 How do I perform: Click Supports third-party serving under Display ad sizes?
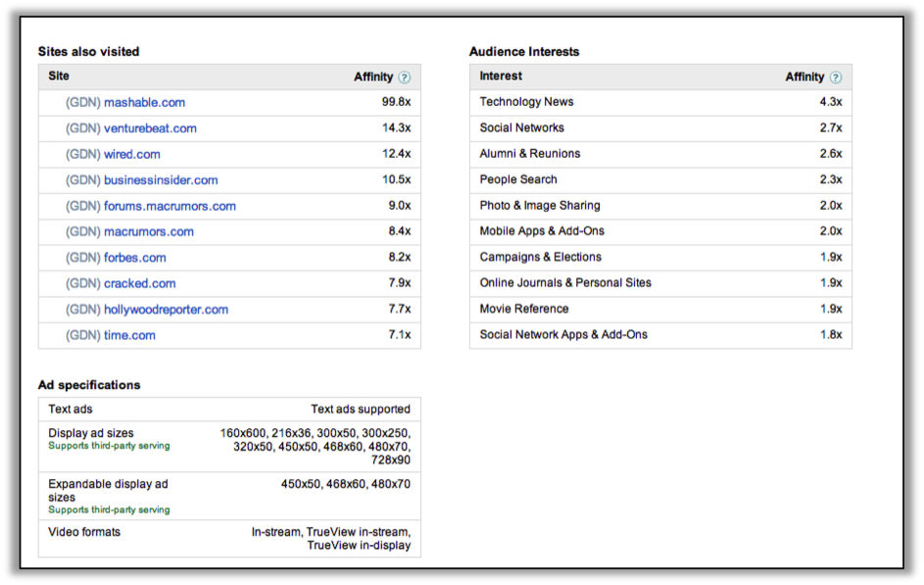coord(109,446)
